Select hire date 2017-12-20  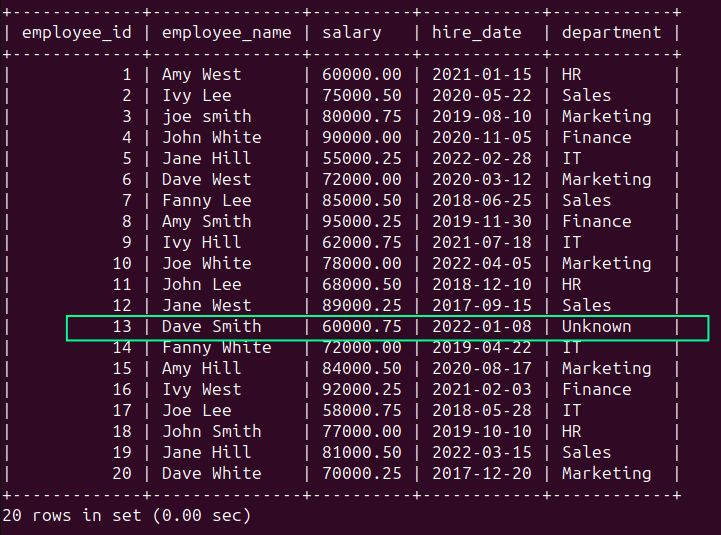481,473
